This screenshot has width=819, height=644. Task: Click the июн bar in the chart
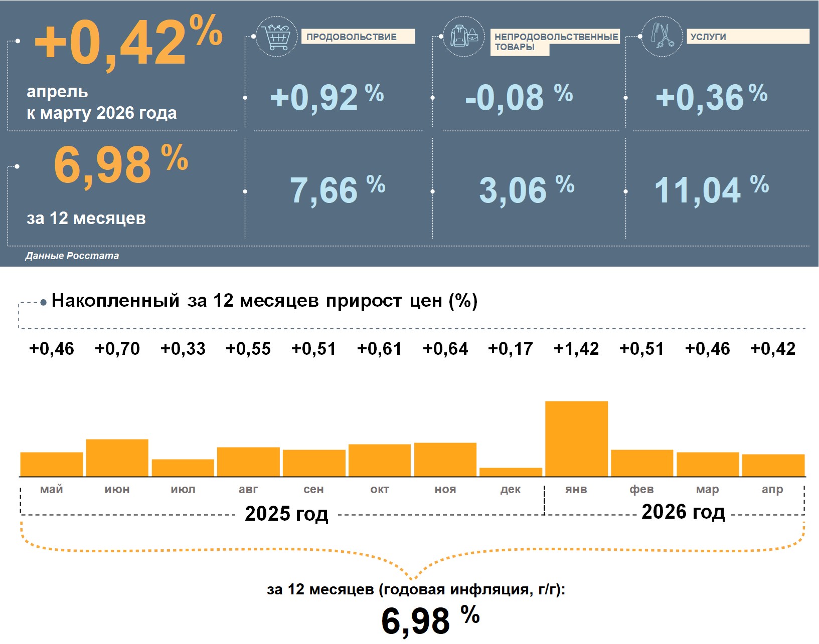(x=117, y=458)
